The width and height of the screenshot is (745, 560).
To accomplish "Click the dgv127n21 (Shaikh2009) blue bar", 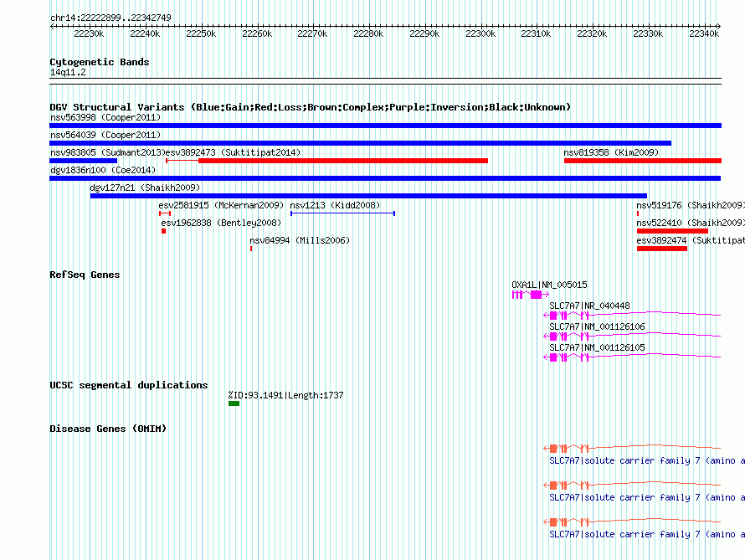I will tap(368, 196).
